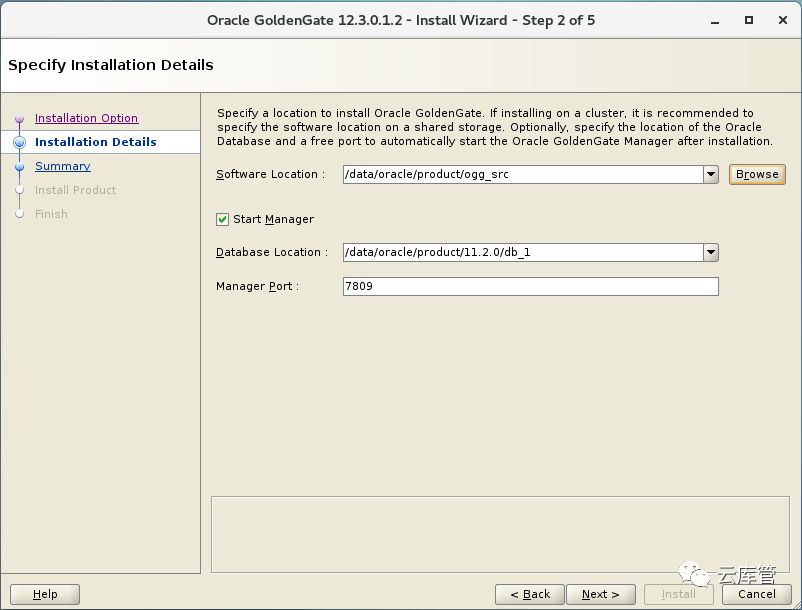
Task: Go to the Summary step link
Action: (x=62, y=166)
